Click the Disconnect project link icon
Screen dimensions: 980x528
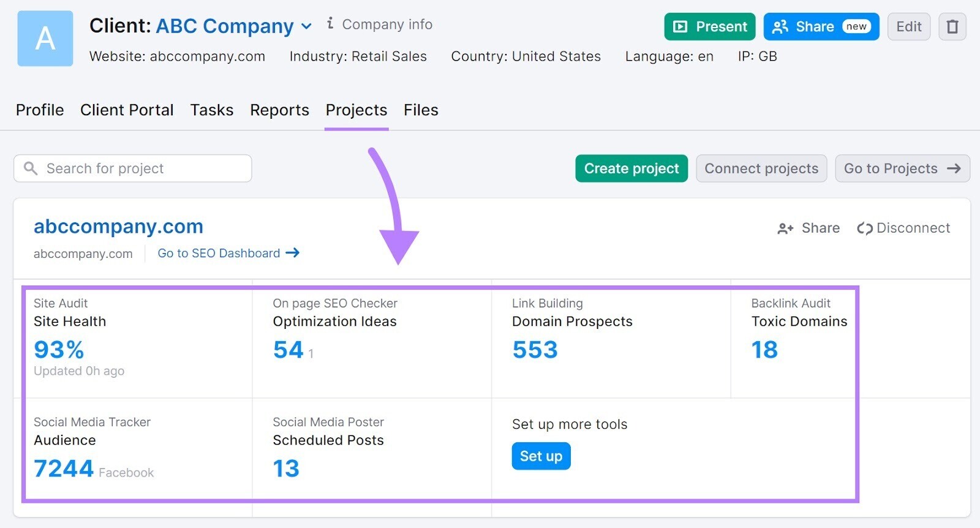pyautogui.click(x=864, y=228)
